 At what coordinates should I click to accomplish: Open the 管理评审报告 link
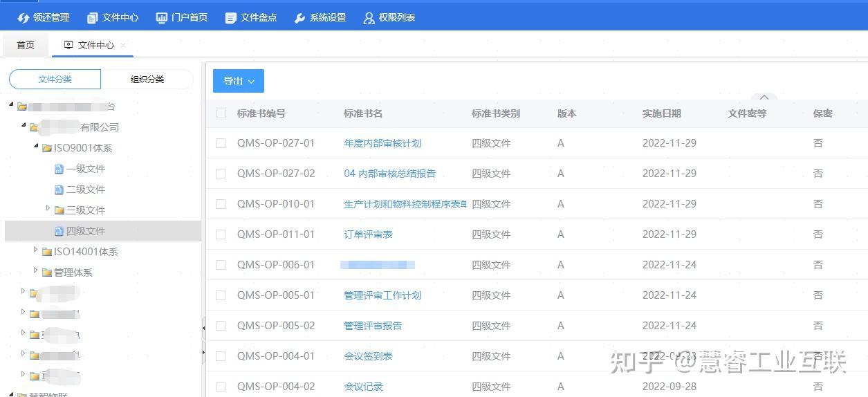pyautogui.click(x=373, y=326)
